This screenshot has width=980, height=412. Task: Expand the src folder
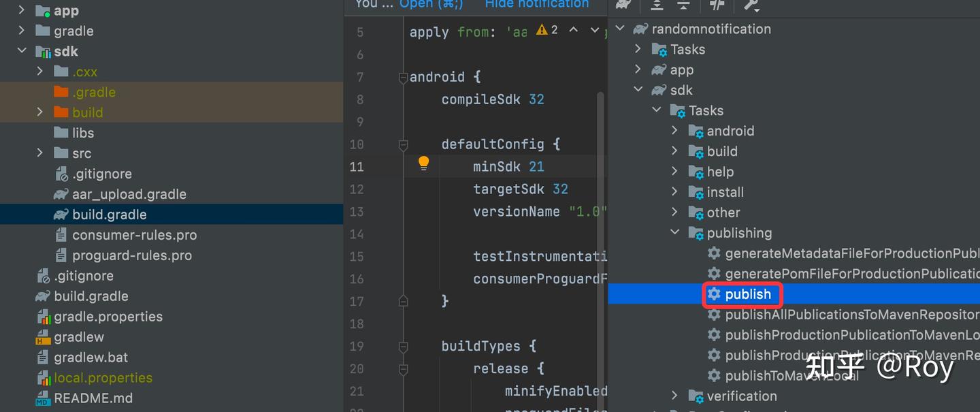click(40, 153)
